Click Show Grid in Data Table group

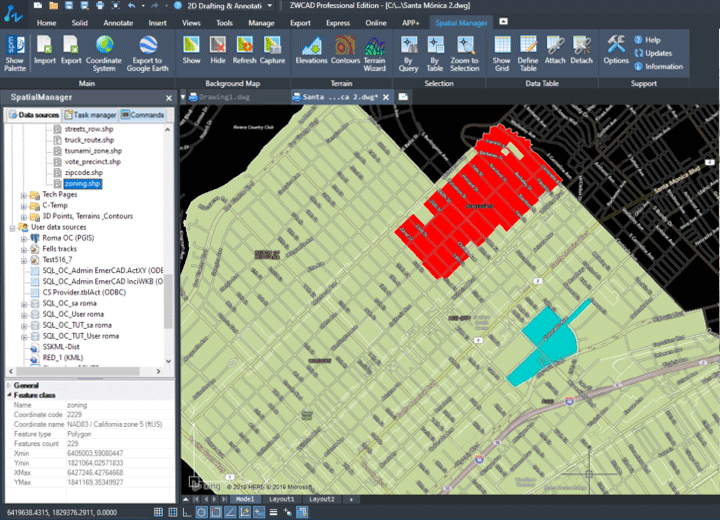[501, 53]
